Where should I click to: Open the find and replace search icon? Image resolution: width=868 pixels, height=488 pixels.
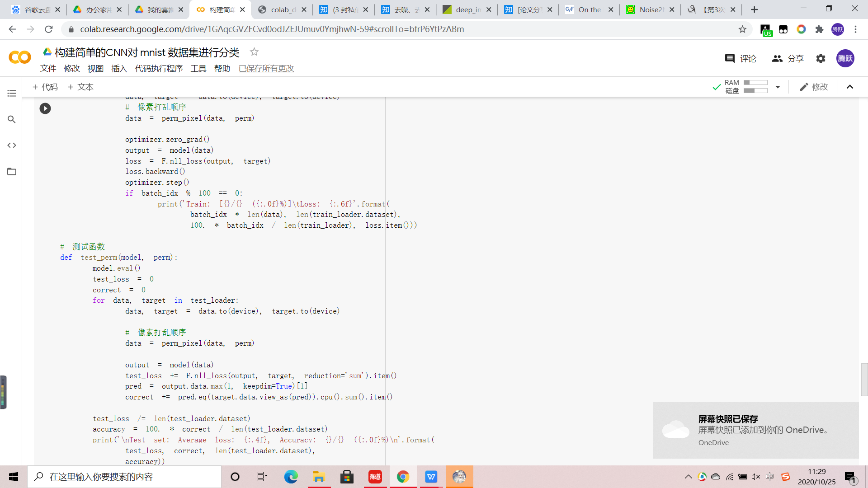[12, 119]
